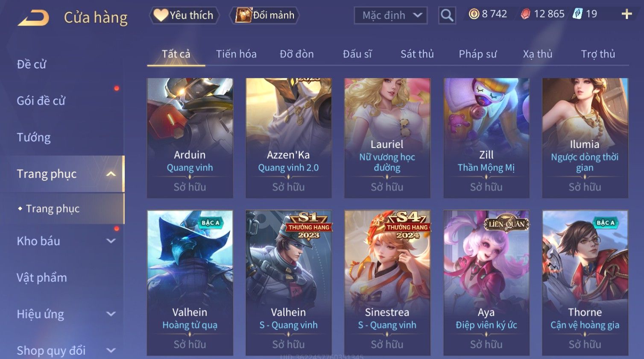Open Tướng in the sidebar

(34, 138)
